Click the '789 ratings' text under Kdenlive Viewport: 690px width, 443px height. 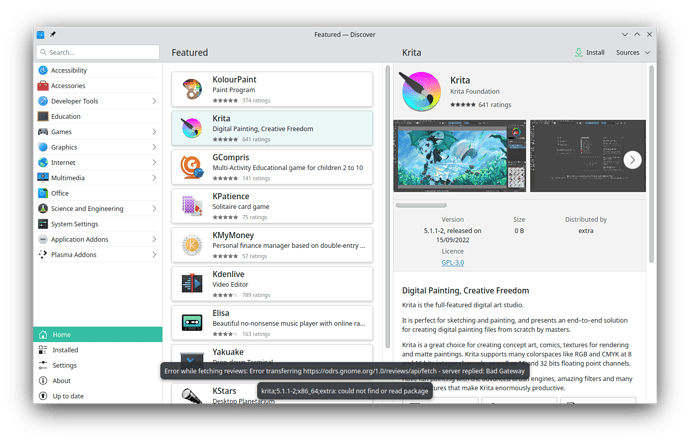[256, 295]
